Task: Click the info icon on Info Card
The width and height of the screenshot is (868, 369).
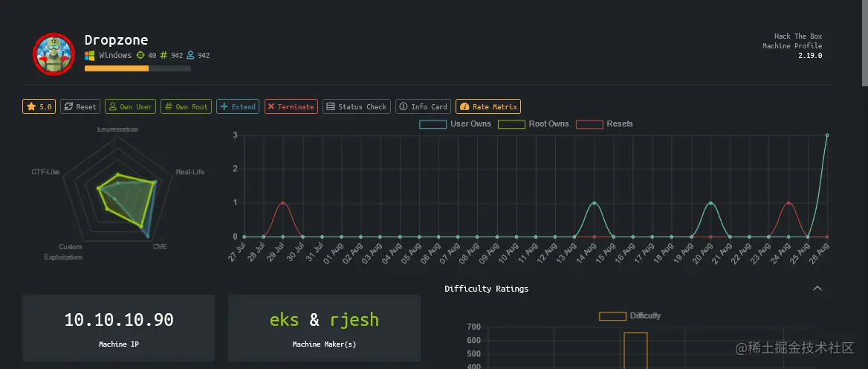Action: coord(403,106)
